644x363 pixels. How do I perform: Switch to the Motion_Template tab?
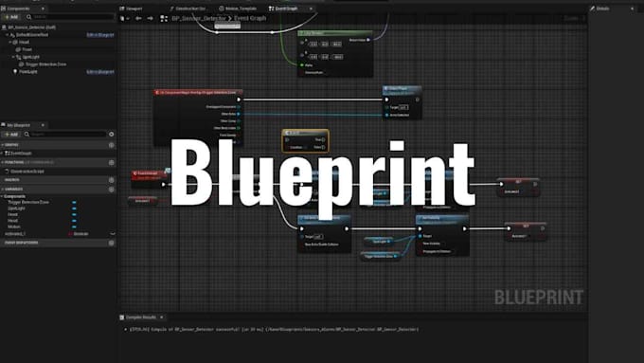pyautogui.click(x=238, y=9)
